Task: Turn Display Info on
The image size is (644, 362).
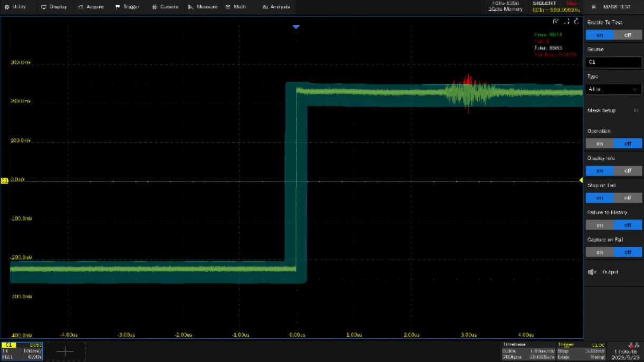Action: (x=600, y=171)
